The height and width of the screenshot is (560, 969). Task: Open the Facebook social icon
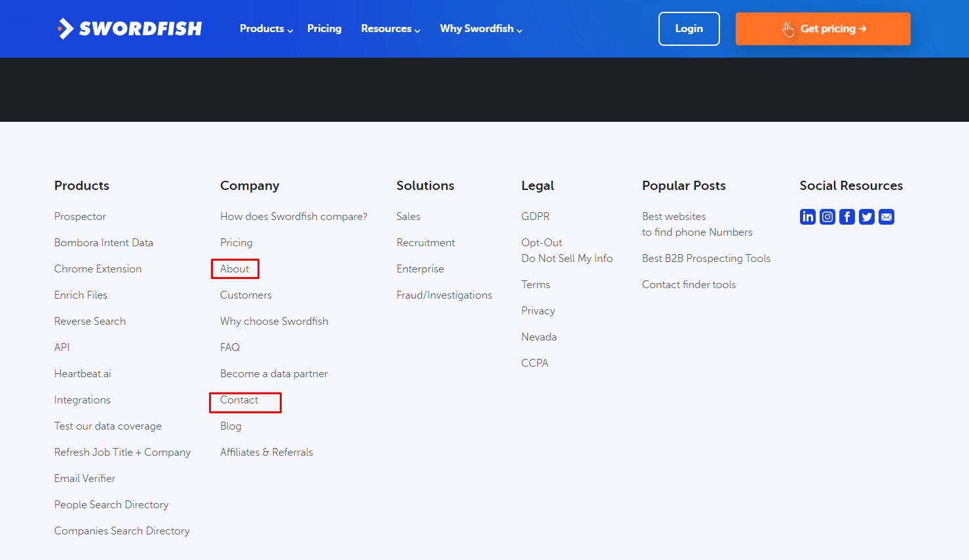click(846, 216)
